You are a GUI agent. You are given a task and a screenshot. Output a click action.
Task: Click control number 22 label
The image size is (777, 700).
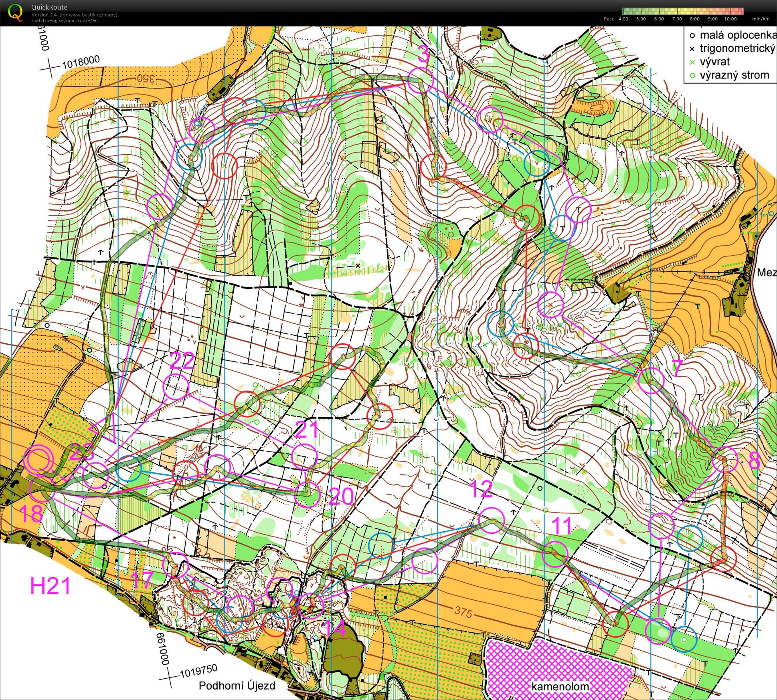(182, 361)
